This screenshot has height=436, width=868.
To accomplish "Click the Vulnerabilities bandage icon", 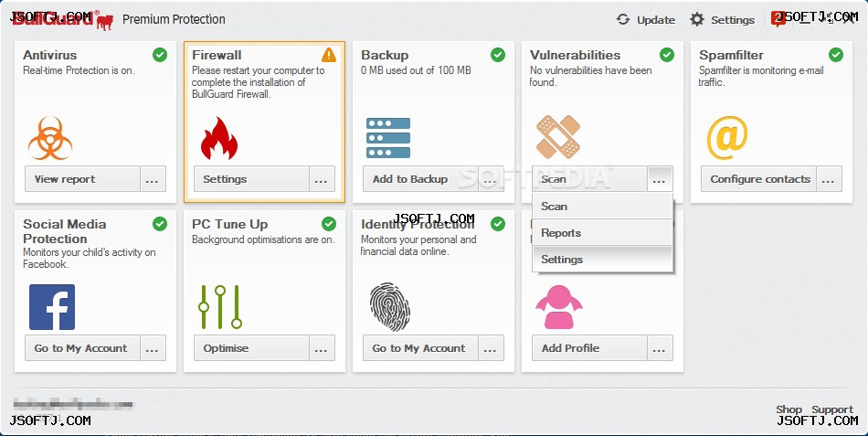I will 558,137.
